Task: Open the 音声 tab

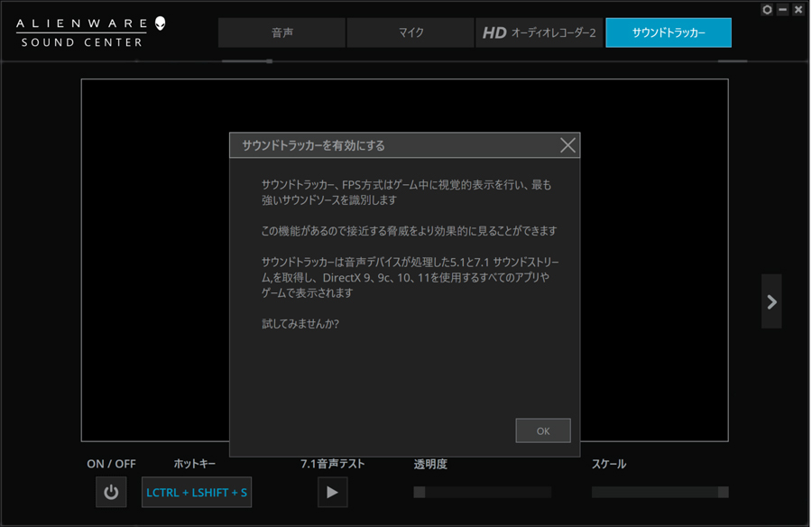Action: click(x=281, y=32)
